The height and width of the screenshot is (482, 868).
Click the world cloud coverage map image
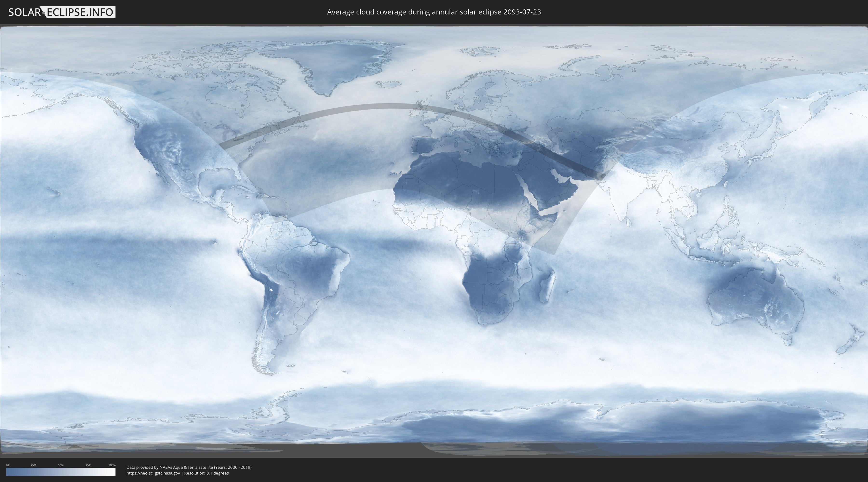coord(434,241)
